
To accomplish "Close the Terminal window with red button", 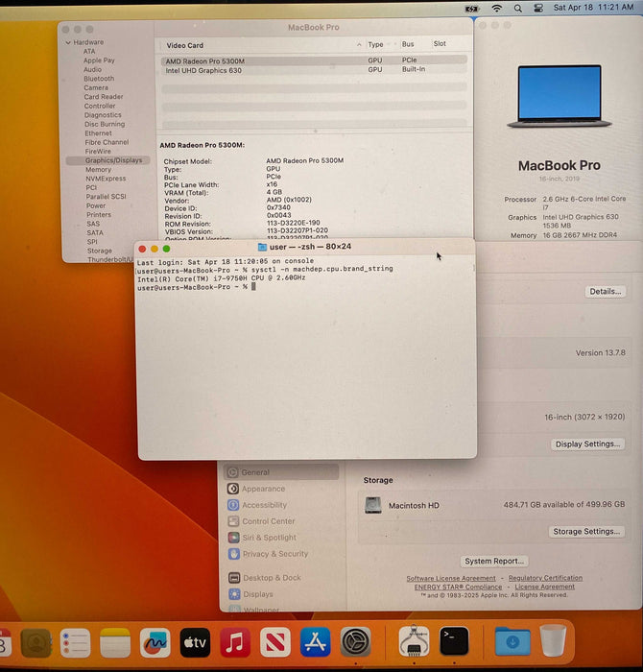I will pos(143,249).
